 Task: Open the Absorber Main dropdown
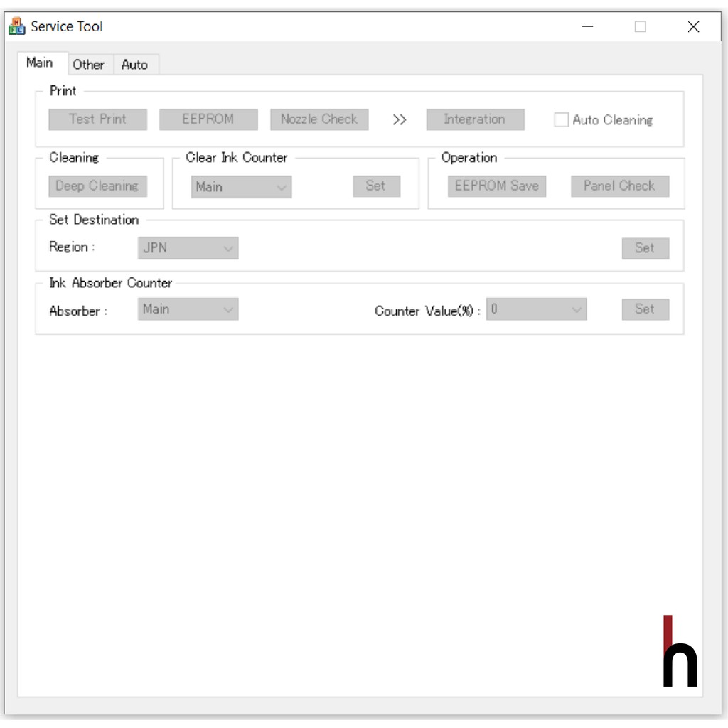(188, 309)
